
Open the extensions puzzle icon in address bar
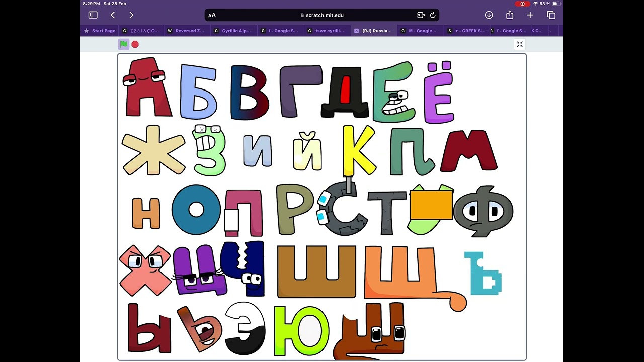click(x=421, y=15)
